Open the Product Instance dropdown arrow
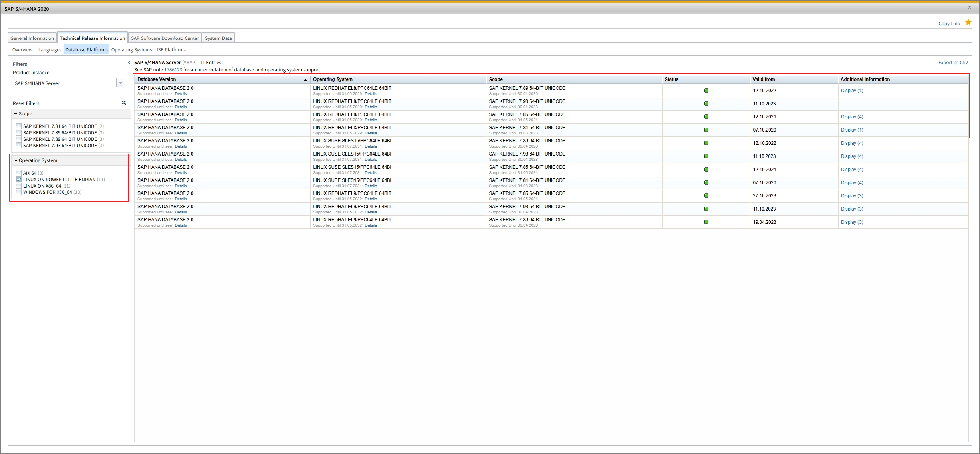 tap(120, 83)
